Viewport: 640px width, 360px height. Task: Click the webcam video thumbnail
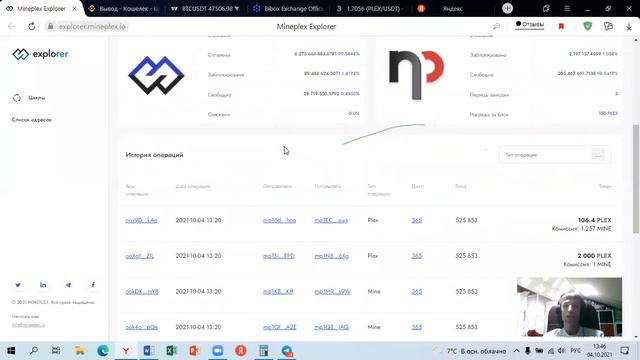[569, 307]
